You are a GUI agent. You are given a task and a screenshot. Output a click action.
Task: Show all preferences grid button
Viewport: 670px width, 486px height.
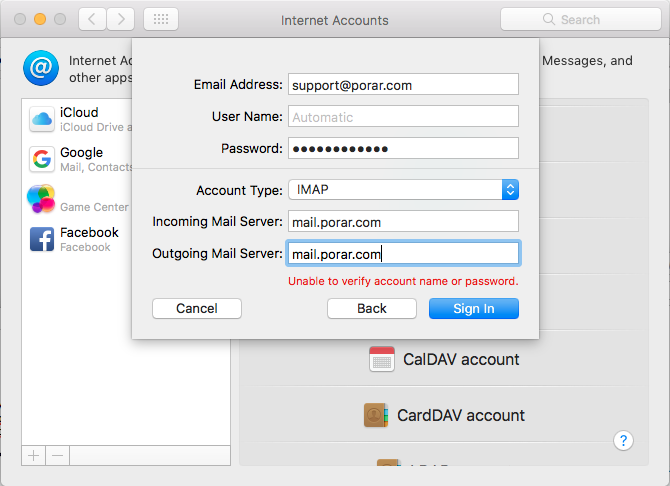coord(161,19)
